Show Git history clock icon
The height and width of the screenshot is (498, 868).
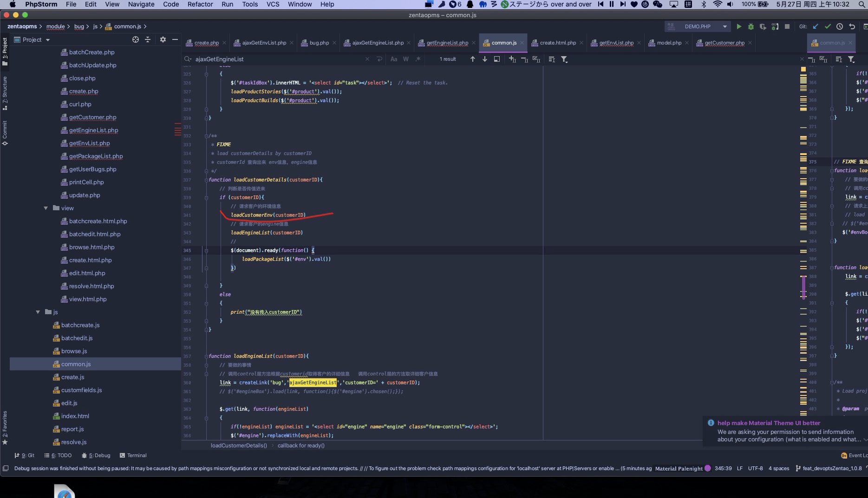[x=839, y=26]
